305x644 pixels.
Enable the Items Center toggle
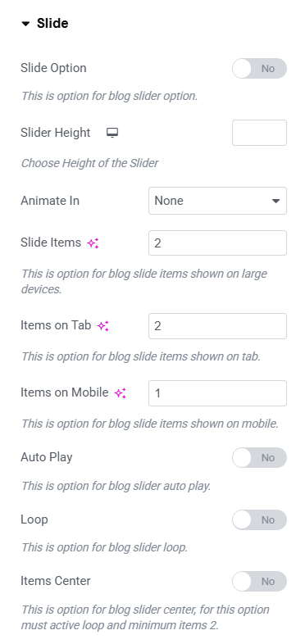tap(259, 581)
